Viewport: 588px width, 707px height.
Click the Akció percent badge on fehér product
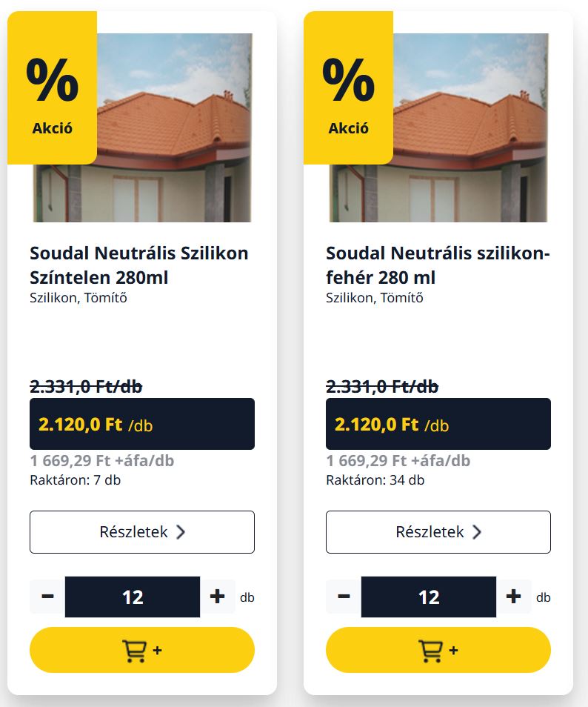(348, 88)
